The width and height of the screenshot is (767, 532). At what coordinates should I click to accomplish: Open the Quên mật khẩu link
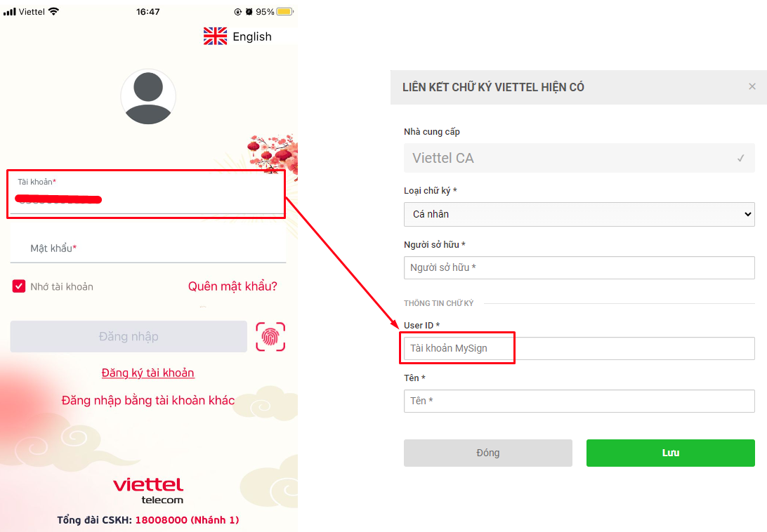[233, 286]
